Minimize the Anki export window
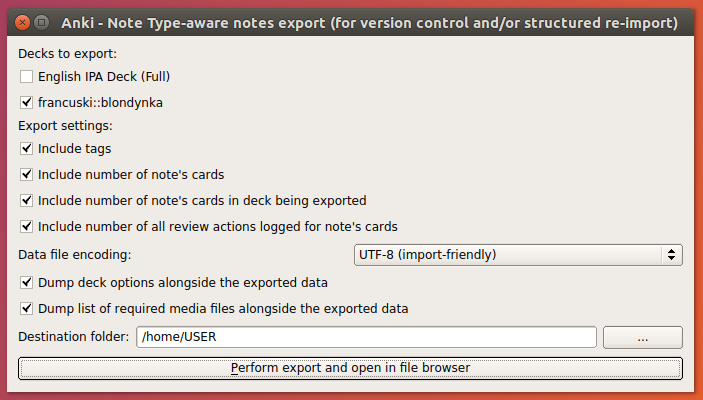The width and height of the screenshot is (703, 400). pos(40,21)
